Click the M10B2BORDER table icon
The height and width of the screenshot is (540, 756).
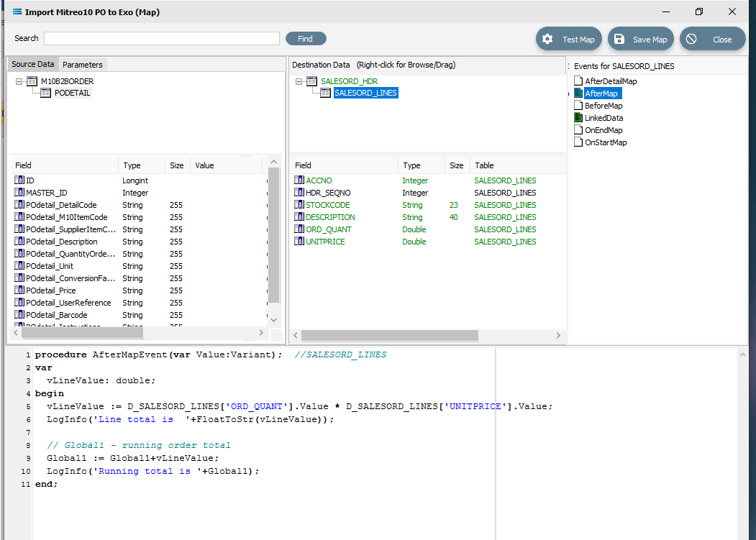(32, 81)
